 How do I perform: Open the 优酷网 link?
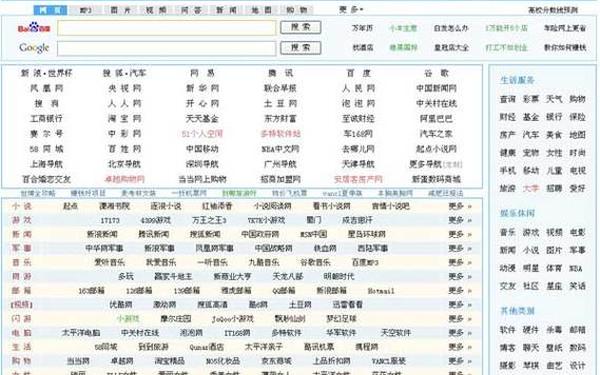pos(121,305)
